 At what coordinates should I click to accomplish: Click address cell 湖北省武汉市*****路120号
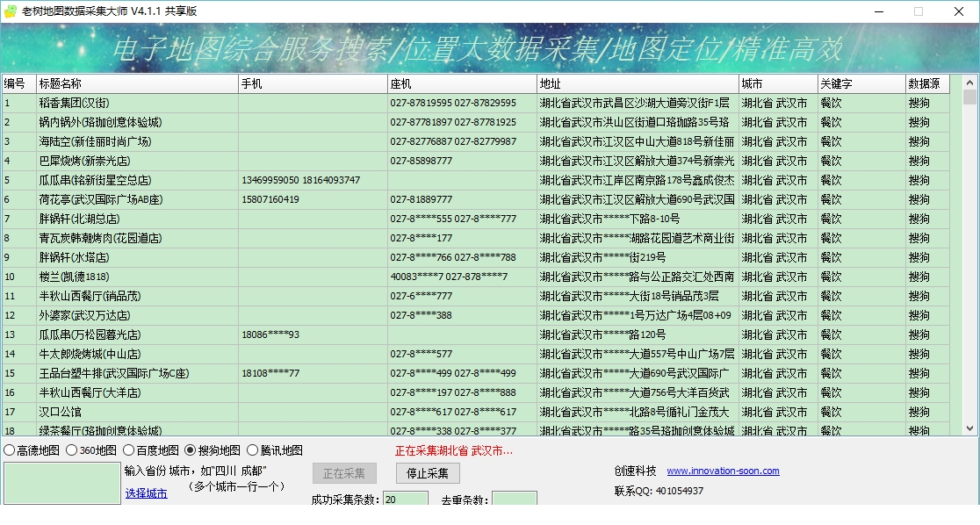(638, 335)
